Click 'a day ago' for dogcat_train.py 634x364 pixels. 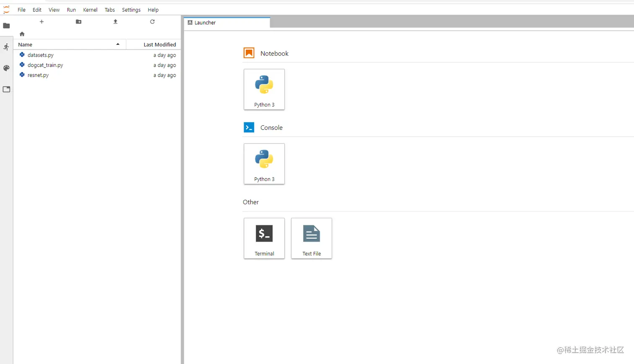click(165, 65)
